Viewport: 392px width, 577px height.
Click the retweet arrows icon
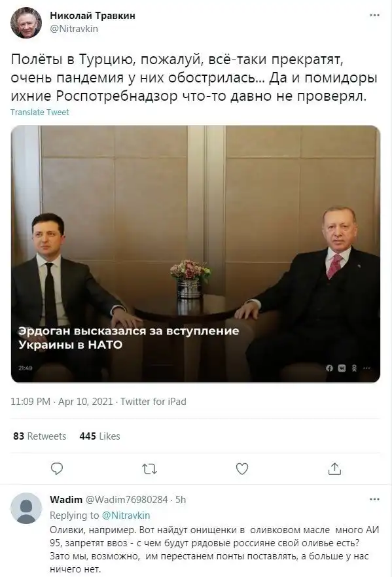149,469
